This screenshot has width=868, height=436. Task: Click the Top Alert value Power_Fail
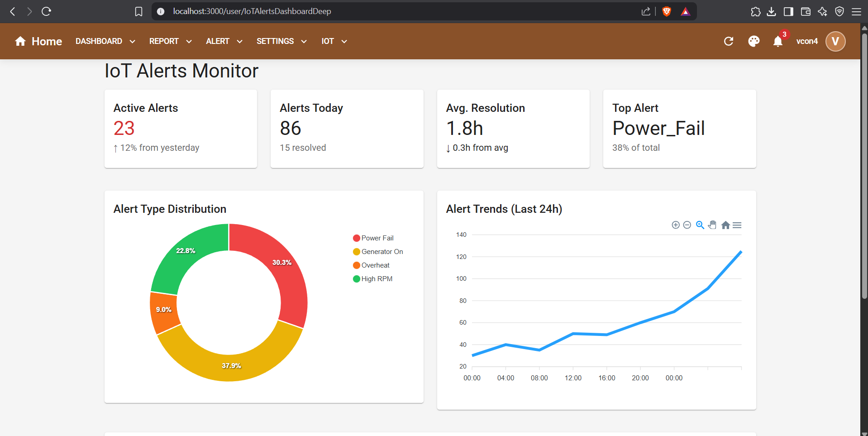[x=658, y=128]
